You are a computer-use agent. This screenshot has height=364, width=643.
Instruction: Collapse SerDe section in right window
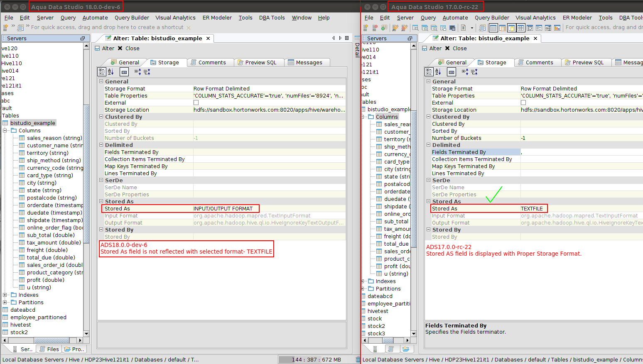click(428, 180)
